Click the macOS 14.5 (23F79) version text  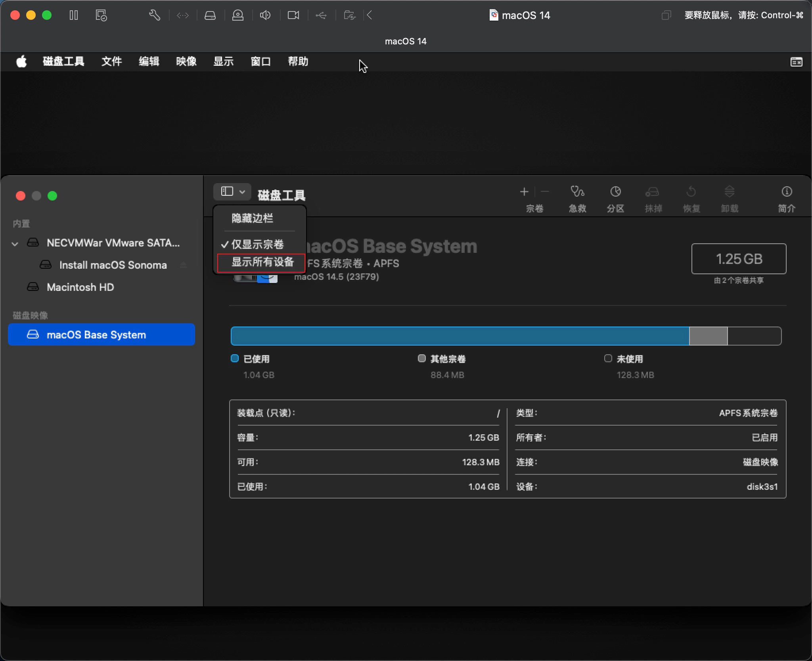336,277
